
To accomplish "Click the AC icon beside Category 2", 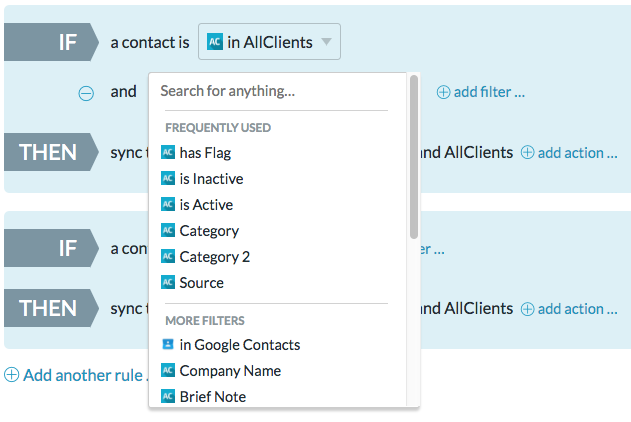I will pyautogui.click(x=168, y=256).
